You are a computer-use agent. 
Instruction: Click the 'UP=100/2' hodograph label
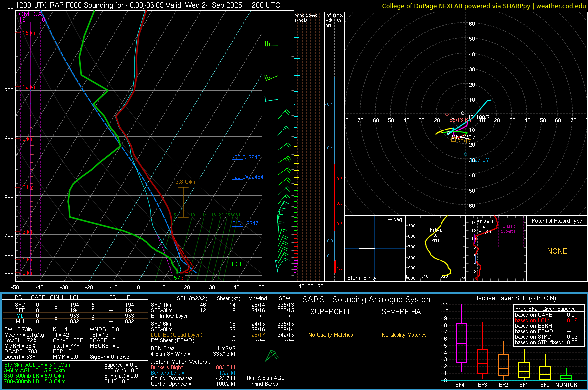[478, 117]
